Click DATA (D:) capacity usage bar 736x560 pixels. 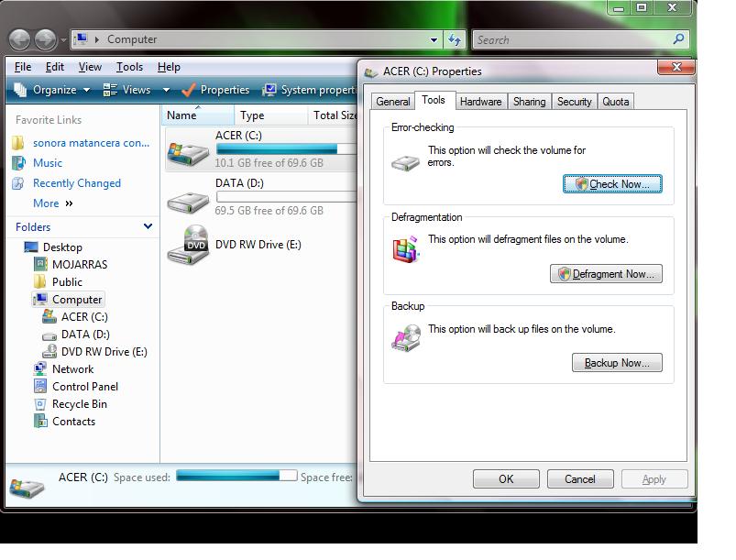tap(287, 197)
